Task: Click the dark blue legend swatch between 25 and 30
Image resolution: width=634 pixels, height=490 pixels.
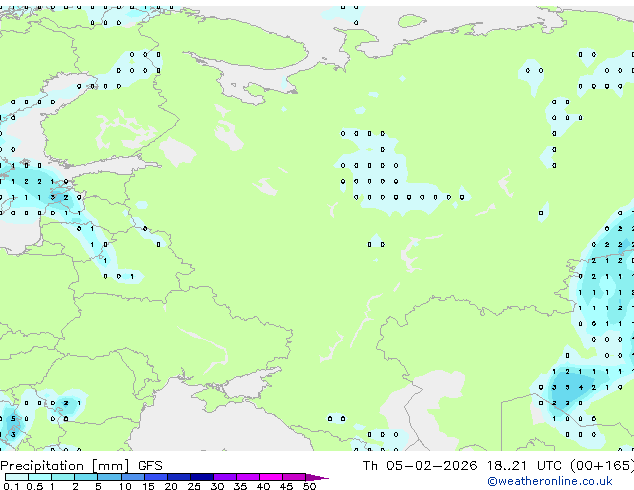Action: (202, 477)
